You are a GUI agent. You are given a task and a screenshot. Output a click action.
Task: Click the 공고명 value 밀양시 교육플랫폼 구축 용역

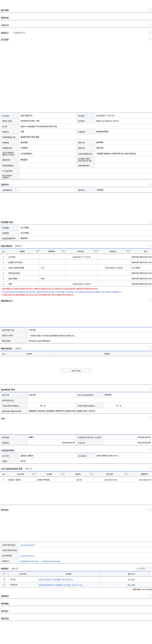(39, 127)
